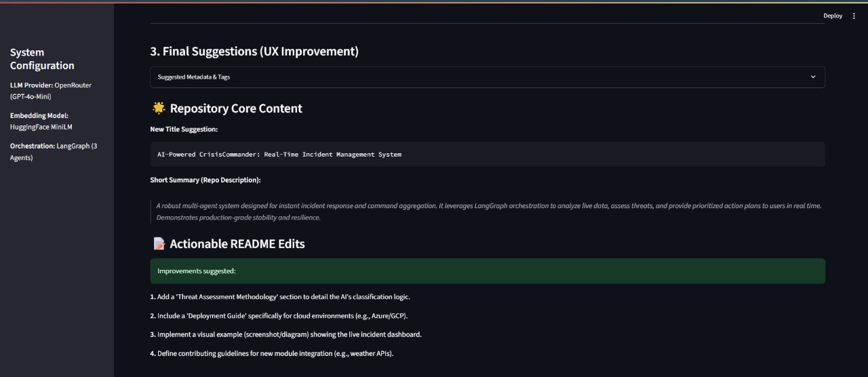Click the Short Summary (Repo Description) label
868x377 pixels.
tap(205, 180)
